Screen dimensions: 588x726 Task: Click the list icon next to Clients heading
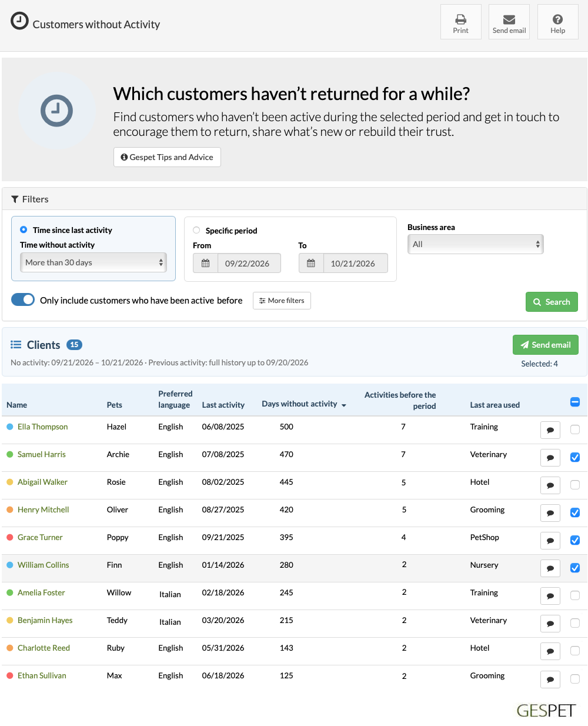point(16,345)
